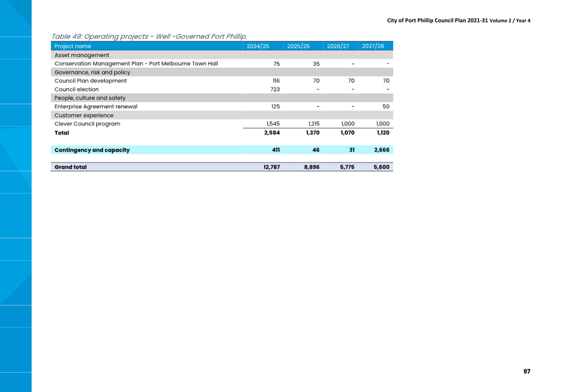Click the Total value 1,370
This screenshot has width=561, height=392.
click(x=313, y=133)
